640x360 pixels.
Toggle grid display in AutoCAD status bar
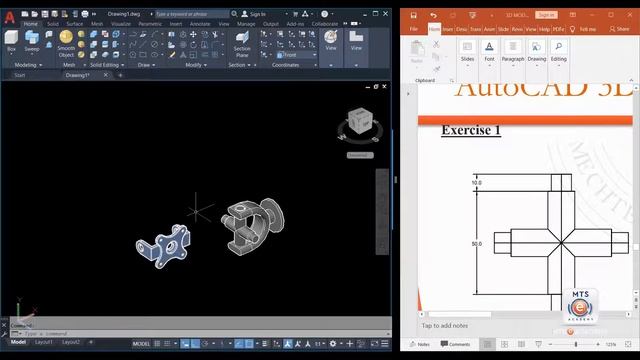point(157,344)
